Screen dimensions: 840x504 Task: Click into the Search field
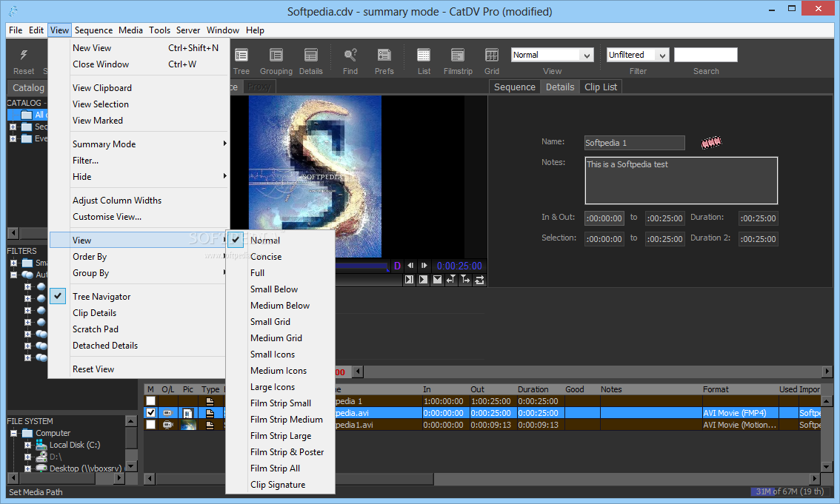(x=705, y=55)
